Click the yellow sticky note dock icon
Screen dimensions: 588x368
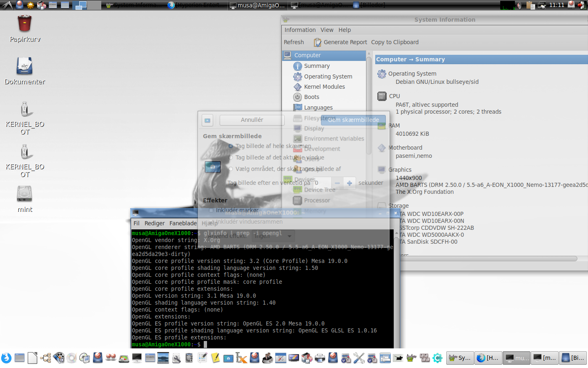point(215,358)
